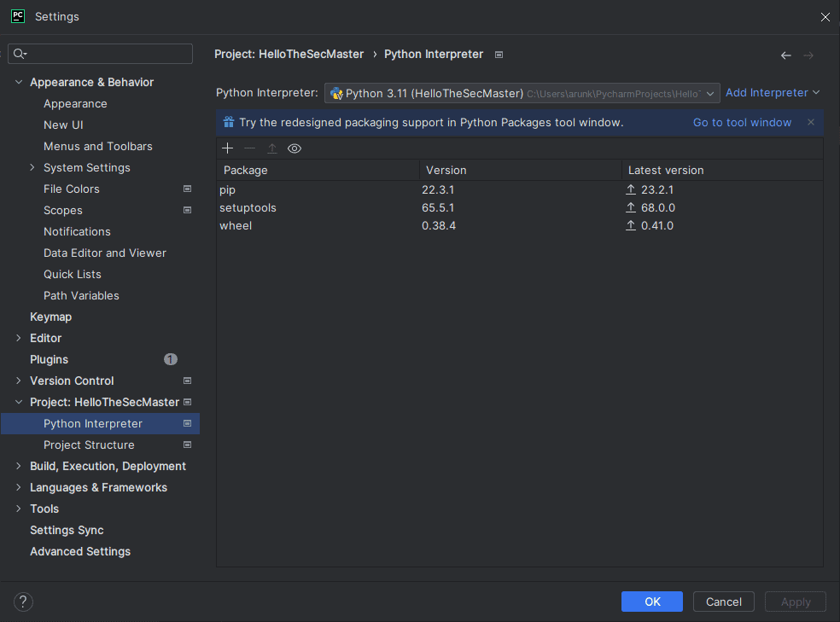Click the Latest version column header
Screen dimensions: 840x622
point(723,171)
